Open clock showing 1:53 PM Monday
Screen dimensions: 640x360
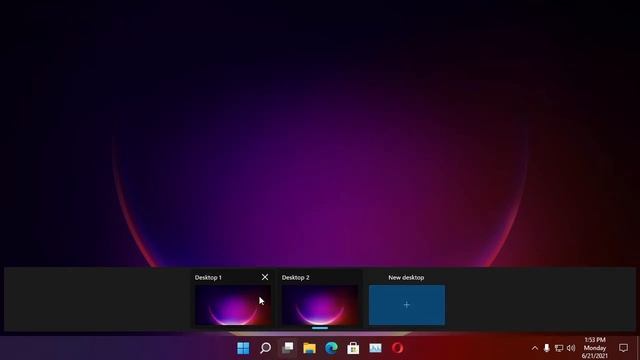595,348
